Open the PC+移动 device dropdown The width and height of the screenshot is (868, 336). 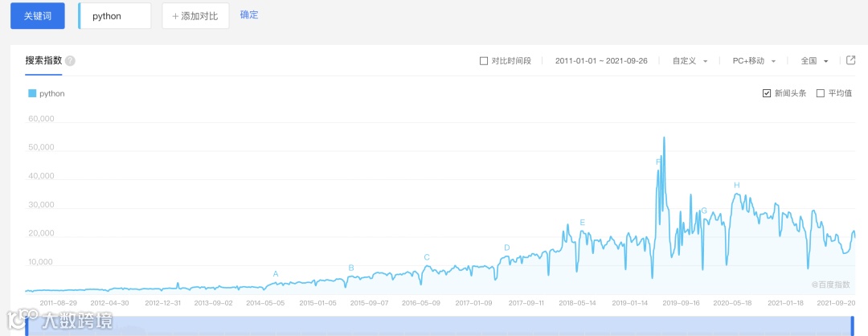pyautogui.click(x=754, y=61)
